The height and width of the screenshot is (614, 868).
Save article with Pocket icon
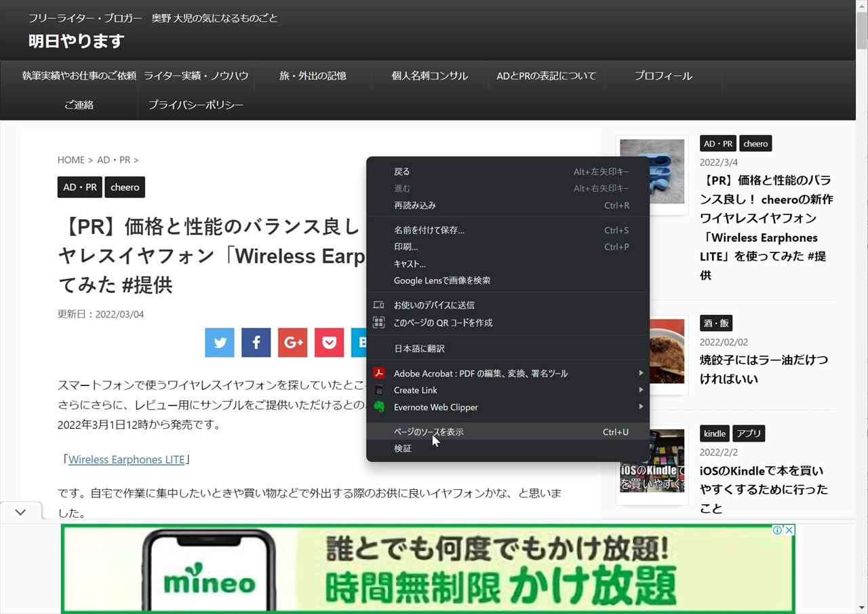[330, 343]
